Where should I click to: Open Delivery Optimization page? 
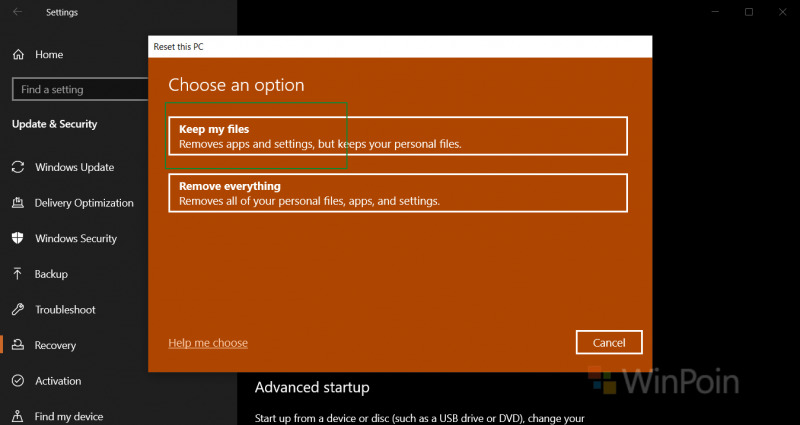click(84, 203)
